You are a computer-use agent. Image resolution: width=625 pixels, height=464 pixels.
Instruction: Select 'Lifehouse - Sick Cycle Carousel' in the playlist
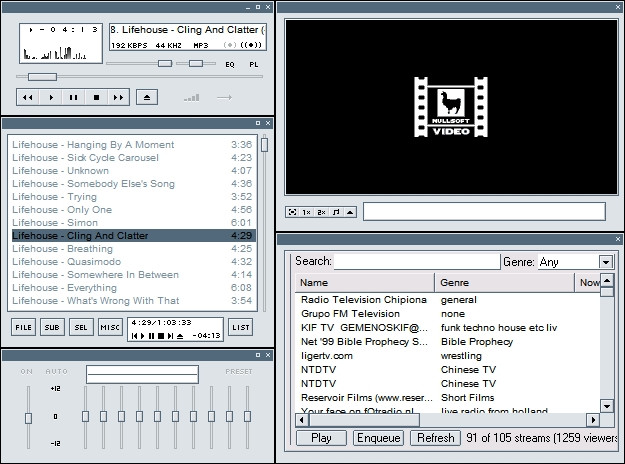[134, 158]
